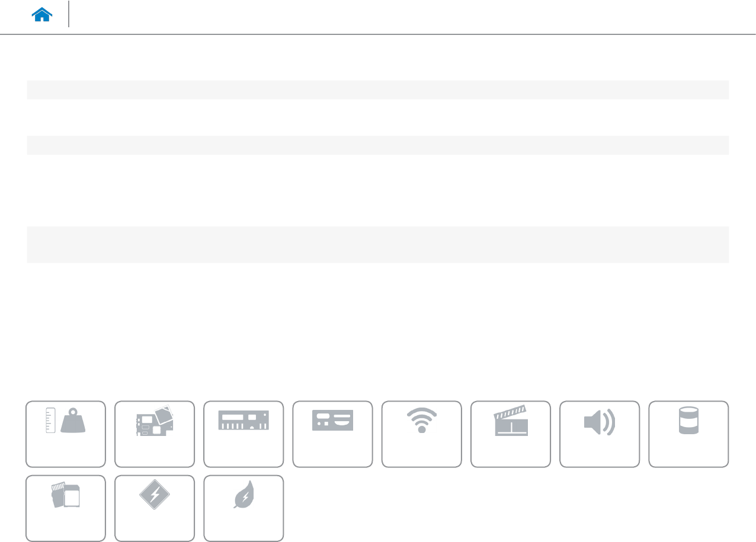Click the white area between second and tall gray rows
This screenshot has height=542, width=756.
click(x=378, y=190)
